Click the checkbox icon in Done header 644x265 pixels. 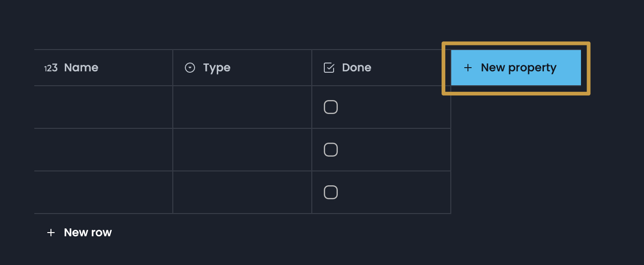pyautogui.click(x=329, y=68)
